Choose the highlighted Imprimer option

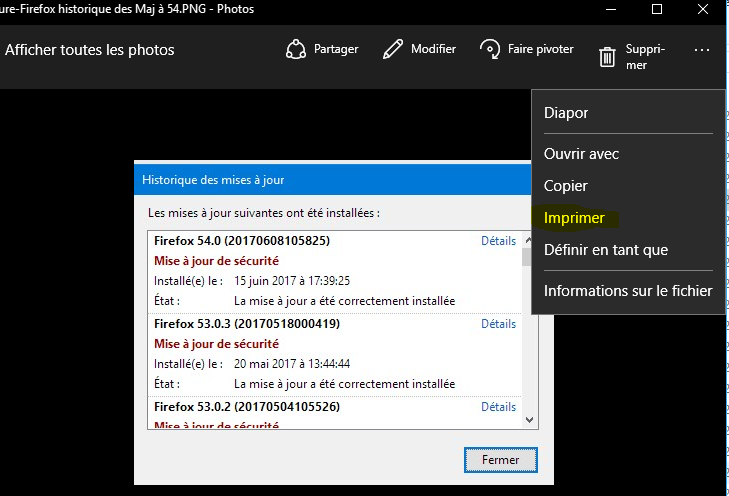point(574,218)
